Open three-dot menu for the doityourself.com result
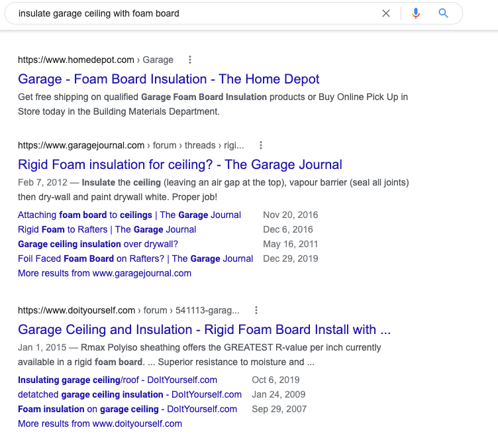498x448 pixels. pos(256,310)
